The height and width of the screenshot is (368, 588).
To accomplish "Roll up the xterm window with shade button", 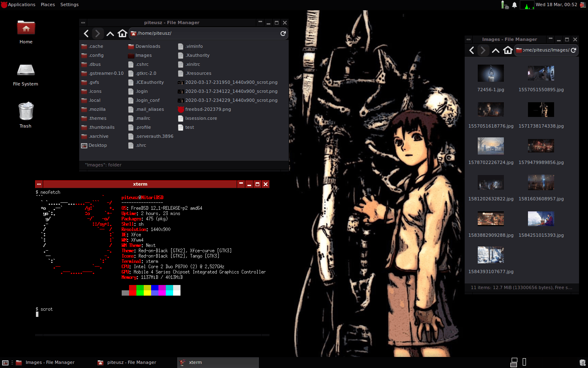I will pos(241,184).
